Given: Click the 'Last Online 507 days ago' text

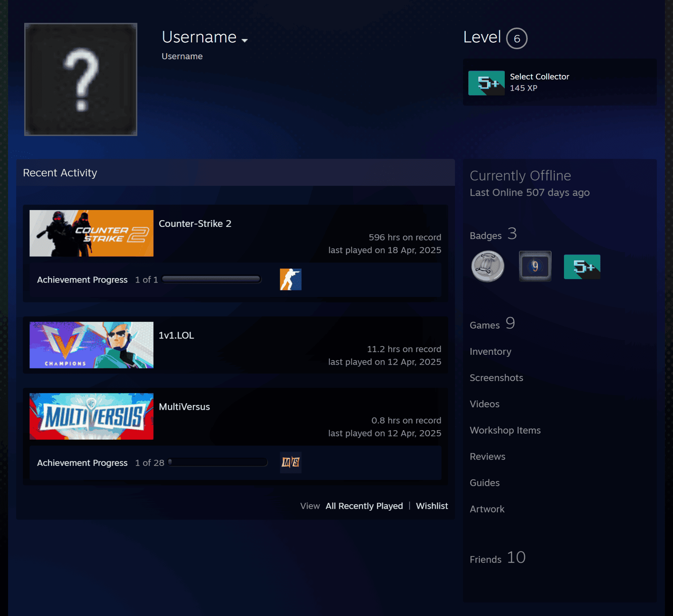Looking at the screenshot, I should tap(530, 192).
